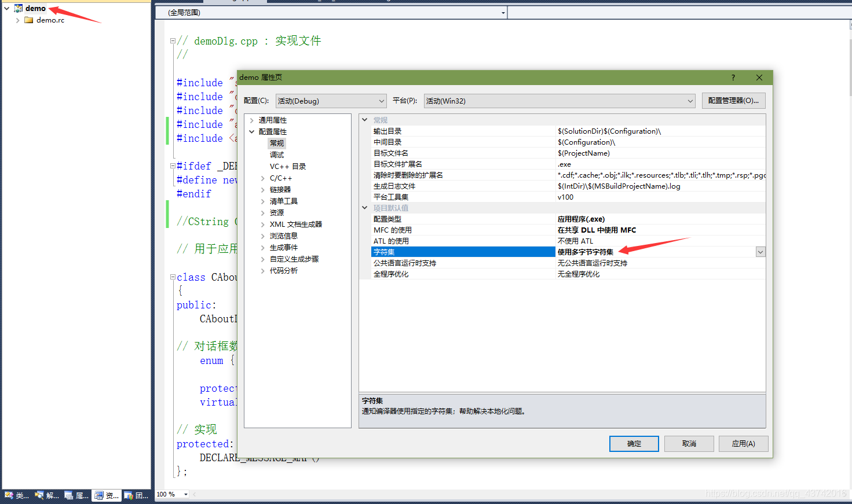Expand the demo.rc node
Image resolution: width=852 pixels, height=504 pixels.
click(18, 20)
